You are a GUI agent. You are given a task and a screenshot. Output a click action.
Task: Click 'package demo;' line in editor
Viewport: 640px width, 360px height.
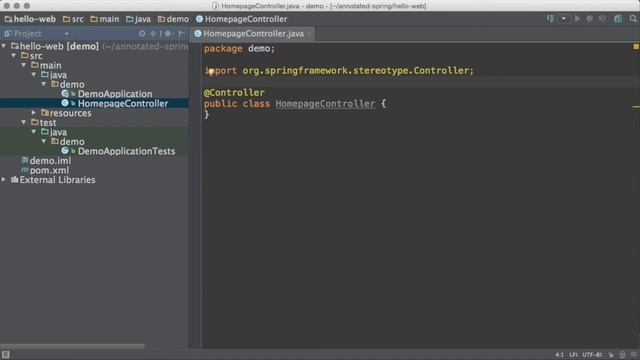click(239, 49)
